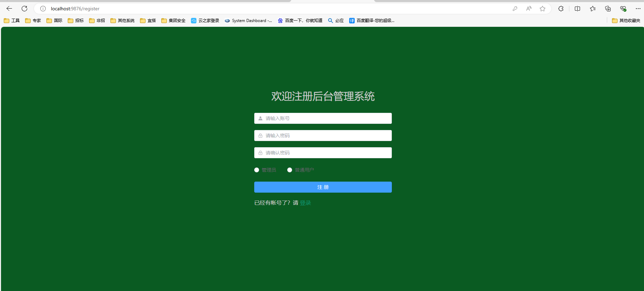Reload the page with the refresh icon
Image resolution: width=644 pixels, height=291 pixels.
24,9
